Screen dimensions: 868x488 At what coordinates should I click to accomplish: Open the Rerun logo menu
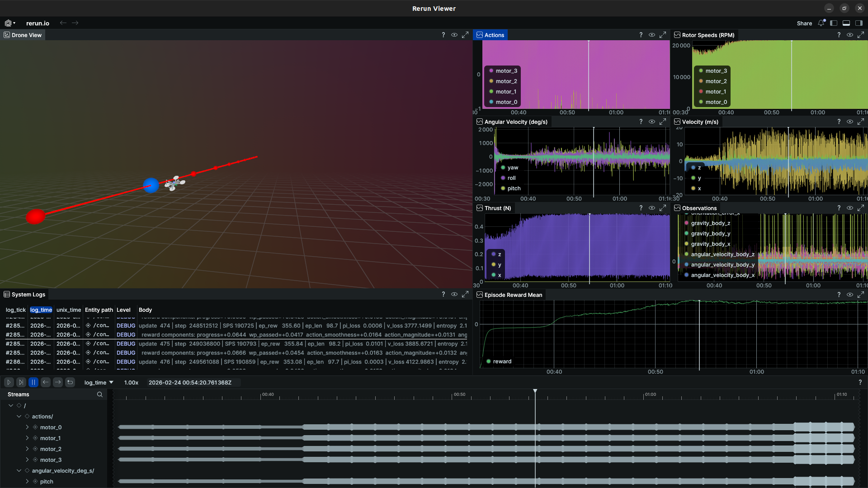pyautogui.click(x=9, y=23)
